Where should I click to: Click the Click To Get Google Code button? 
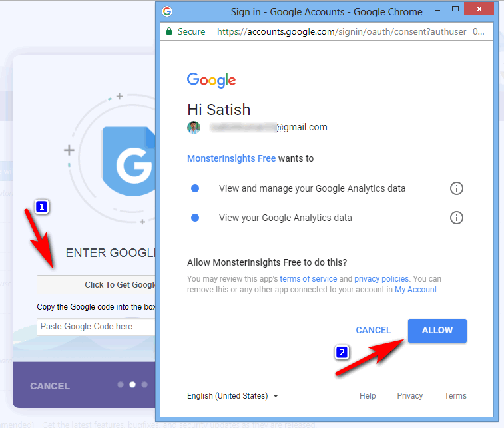point(97,285)
